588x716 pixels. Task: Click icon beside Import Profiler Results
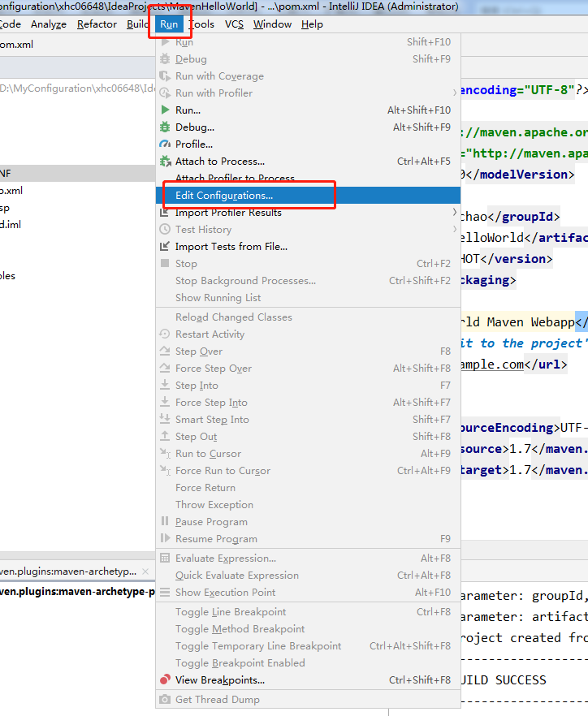click(x=165, y=213)
